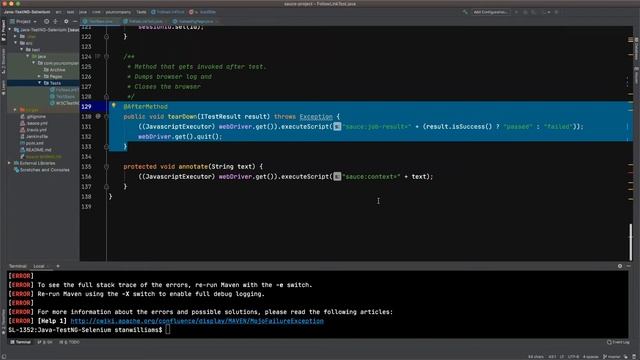Open the README.md file
The height and width of the screenshot is (360, 640).
[x=36, y=150]
